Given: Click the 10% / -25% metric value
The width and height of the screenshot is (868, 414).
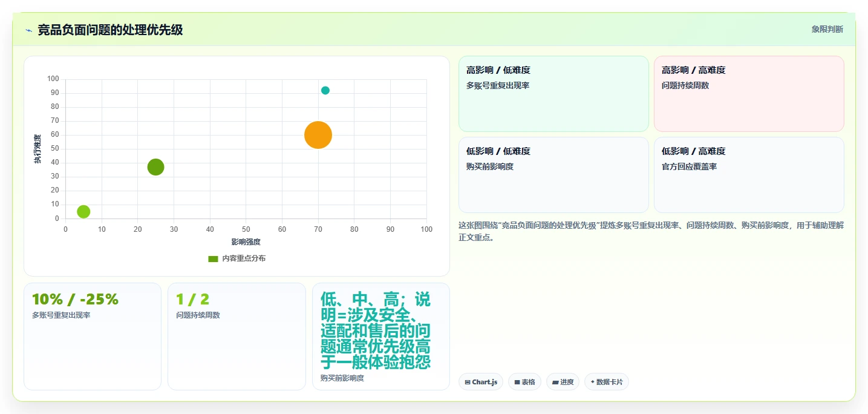Looking at the screenshot, I should (75, 300).
